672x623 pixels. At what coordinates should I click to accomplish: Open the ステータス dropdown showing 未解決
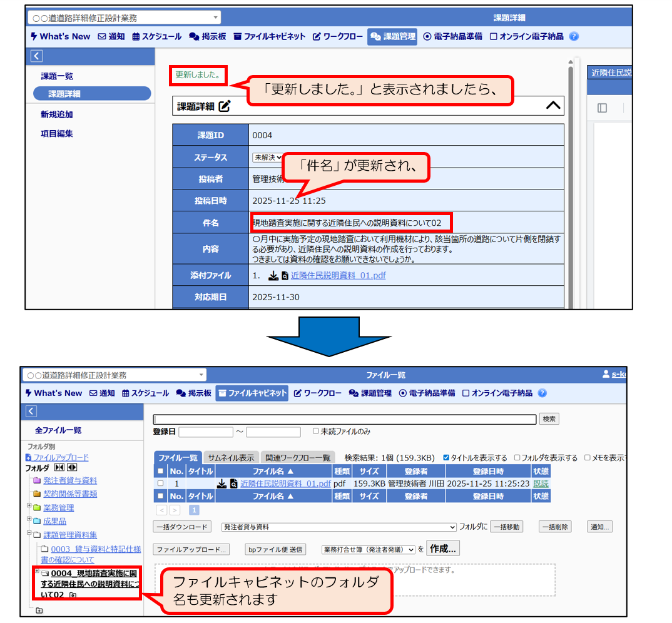click(268, 158)
